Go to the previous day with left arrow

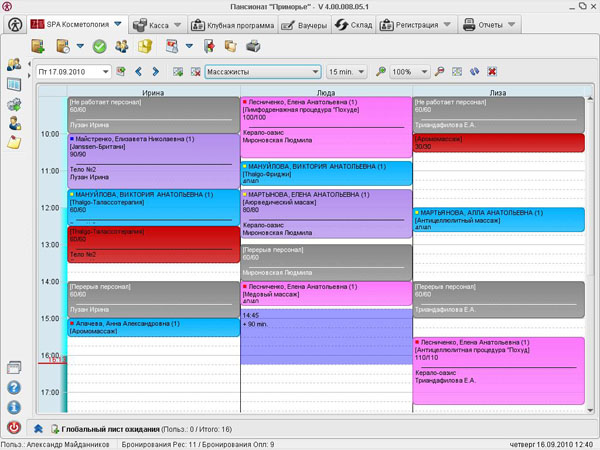coord(139,72)
